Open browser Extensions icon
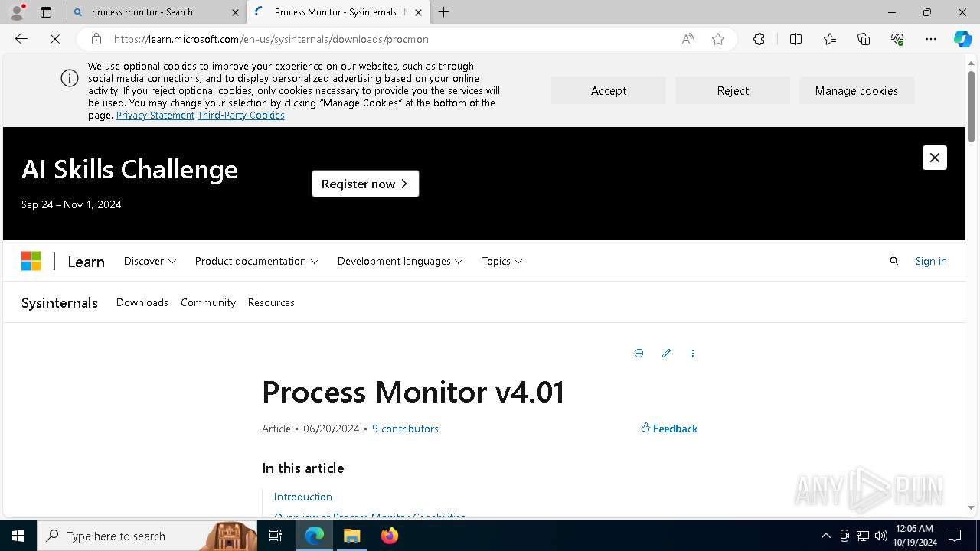 [759, 39]
